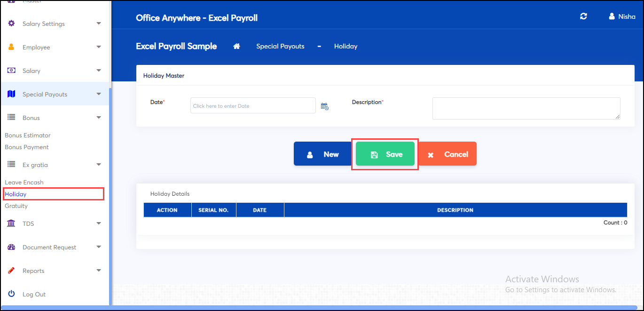The width and height of the screenshot is (644, 311).
Task: Collapse Bonus submenu arrow
Action: coord(99,118)
